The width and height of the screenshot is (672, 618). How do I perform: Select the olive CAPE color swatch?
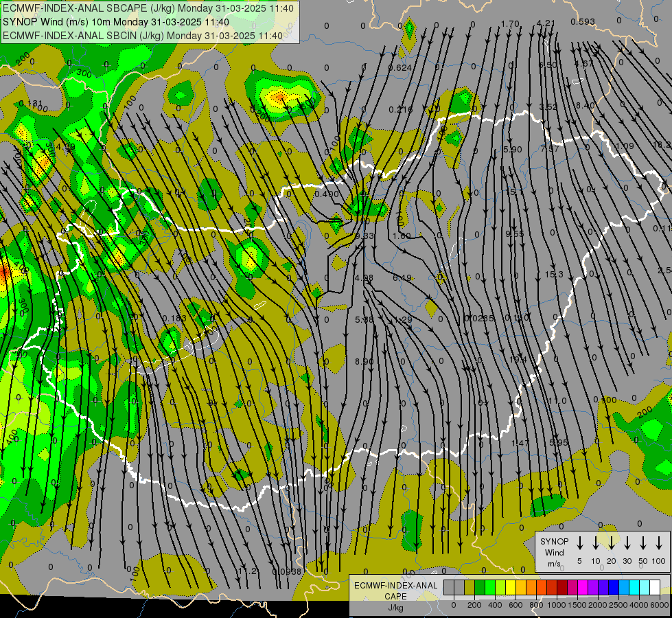pos(470,587)
